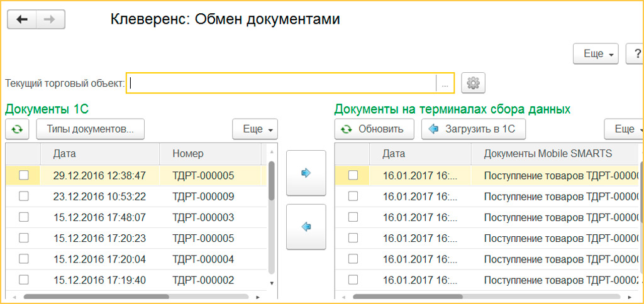Open Еще dropdown in Документы 1С panel
This screenshot has height=304, width=644.
point(255,129)
